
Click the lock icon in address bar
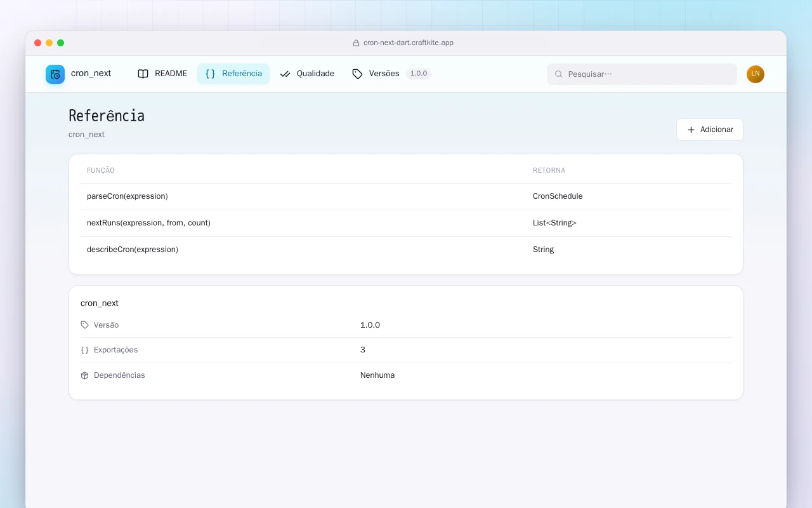[x=356, y=43]
